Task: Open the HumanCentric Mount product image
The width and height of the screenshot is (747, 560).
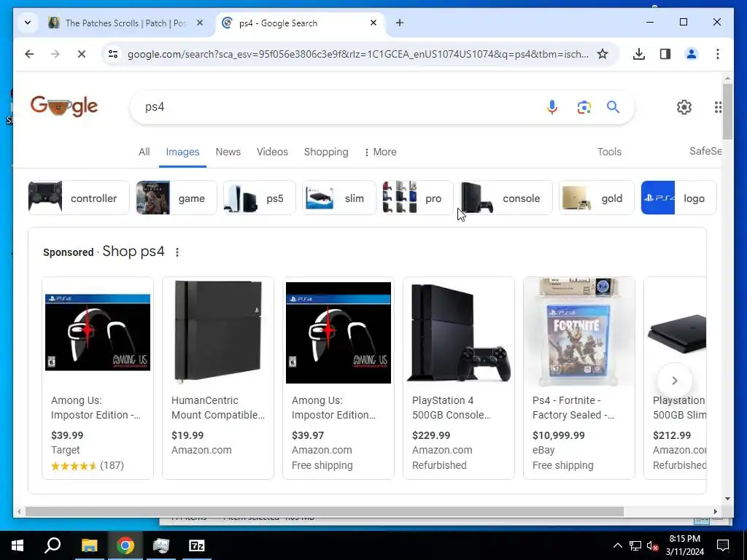Action: click(x=218, y=332)
